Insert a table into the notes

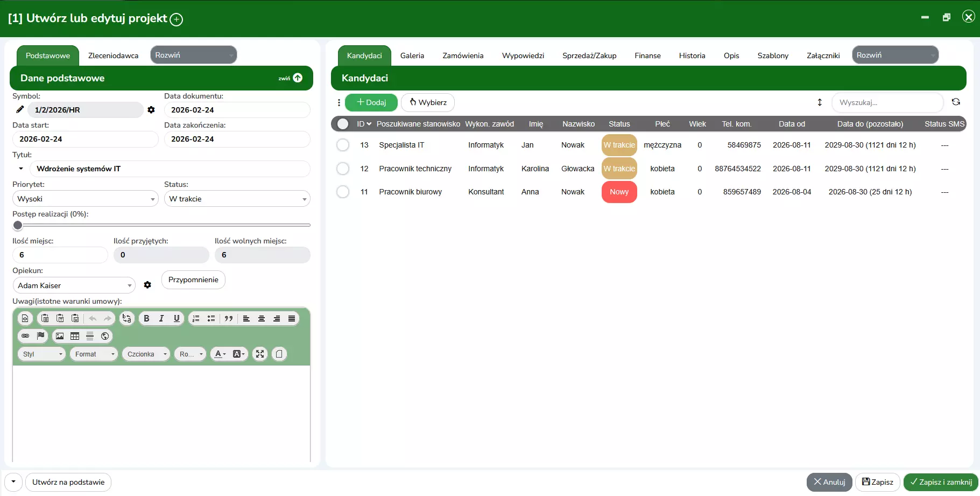75,336
